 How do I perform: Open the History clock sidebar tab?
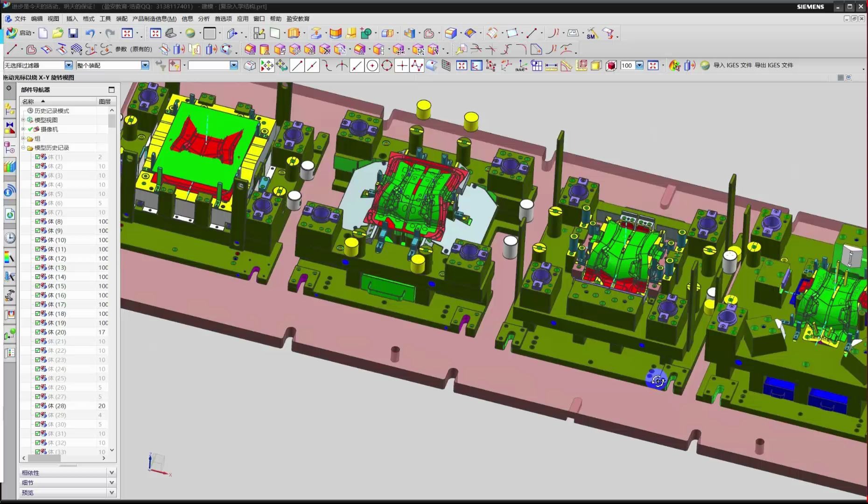[9, 238]
